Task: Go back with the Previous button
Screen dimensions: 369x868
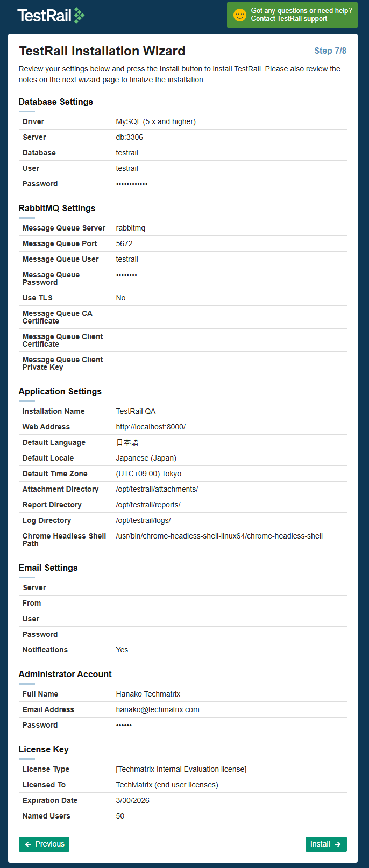Action: point(44,844)
